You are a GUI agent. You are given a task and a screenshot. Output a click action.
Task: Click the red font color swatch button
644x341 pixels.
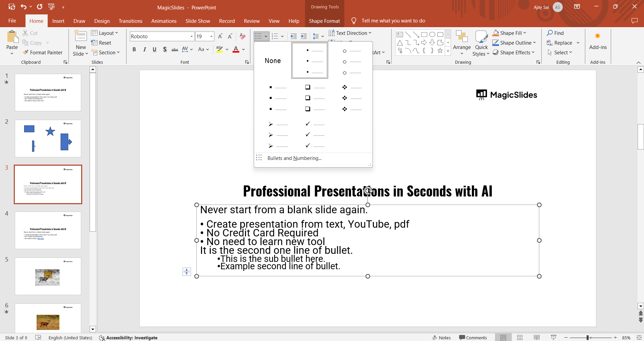tap(236, 49)
